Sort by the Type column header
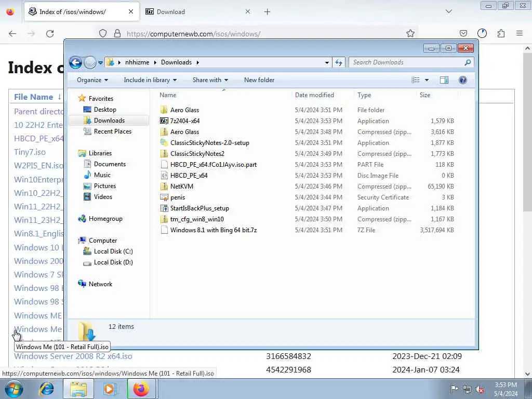 (x=364, y=95)
